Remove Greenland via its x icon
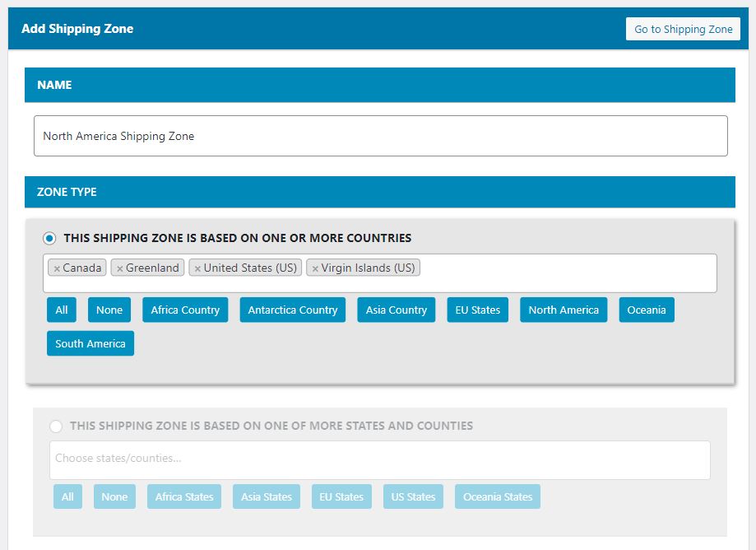756x550 pixels. (119, 268)
